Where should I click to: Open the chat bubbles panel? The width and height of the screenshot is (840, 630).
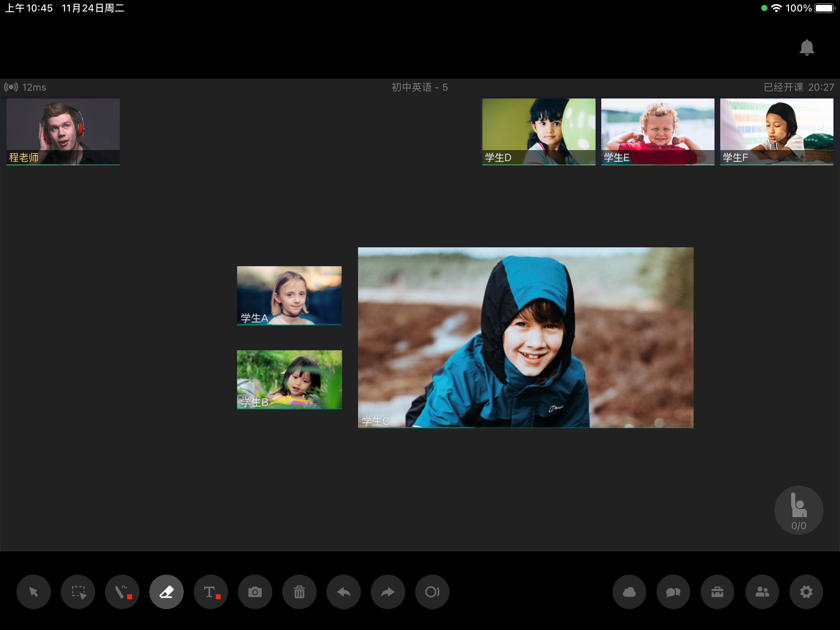coord(673,592)
